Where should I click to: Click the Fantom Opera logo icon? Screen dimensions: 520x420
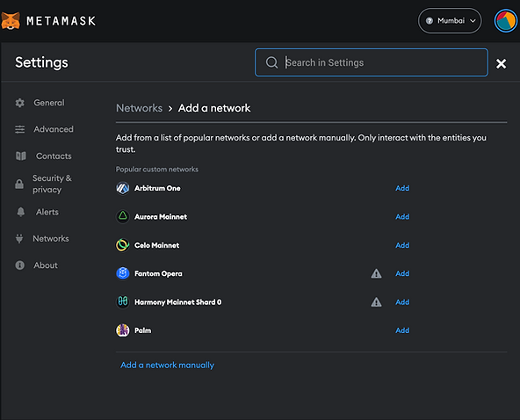tap(122, 273)
